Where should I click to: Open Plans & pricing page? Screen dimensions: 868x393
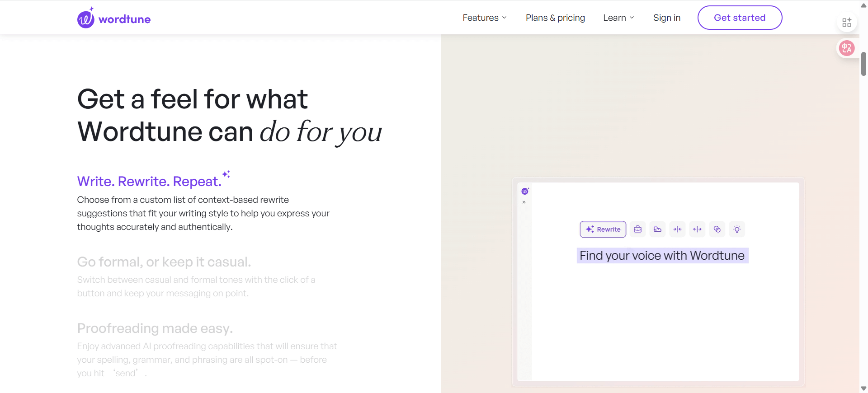[x=555, y=18]
